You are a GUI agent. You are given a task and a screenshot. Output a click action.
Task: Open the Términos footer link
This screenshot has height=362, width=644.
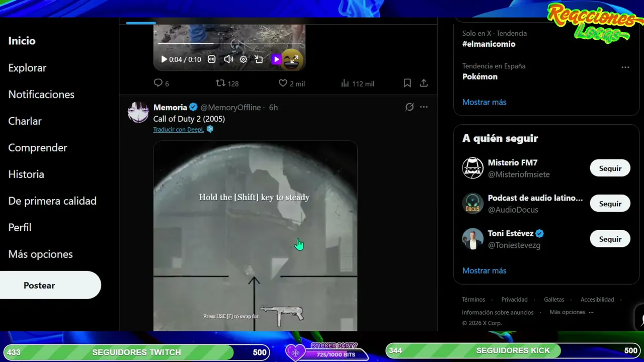(x=473, y=300)
